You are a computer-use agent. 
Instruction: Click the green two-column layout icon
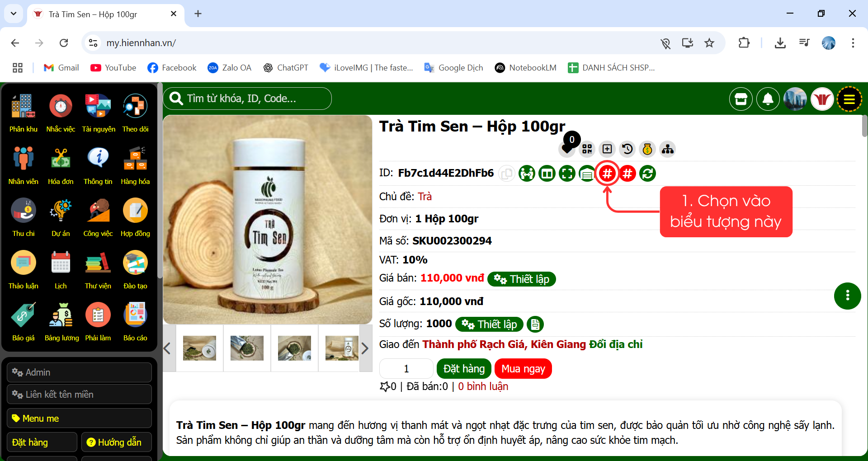pyautogui.click(x=547, y=174)
